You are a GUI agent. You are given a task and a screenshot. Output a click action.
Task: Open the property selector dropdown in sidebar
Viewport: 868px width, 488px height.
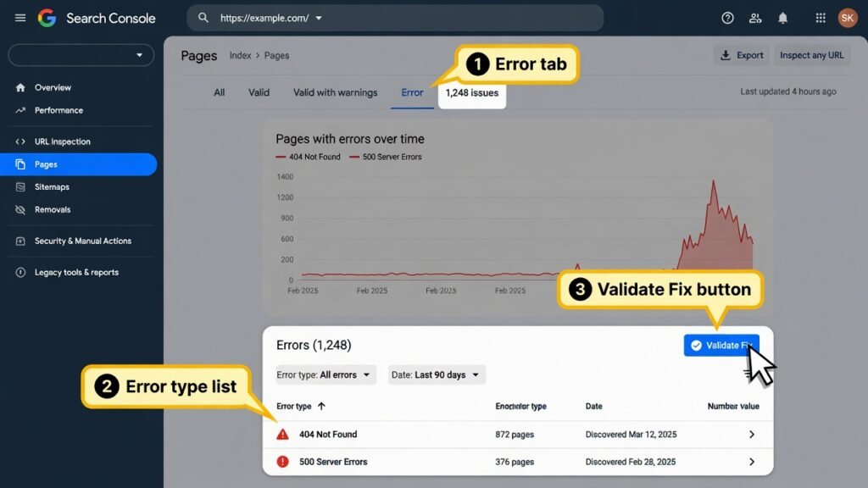81,55
